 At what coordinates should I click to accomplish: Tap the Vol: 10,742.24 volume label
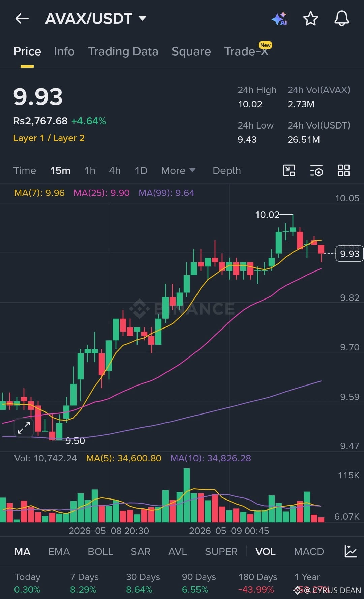point(45,458)
